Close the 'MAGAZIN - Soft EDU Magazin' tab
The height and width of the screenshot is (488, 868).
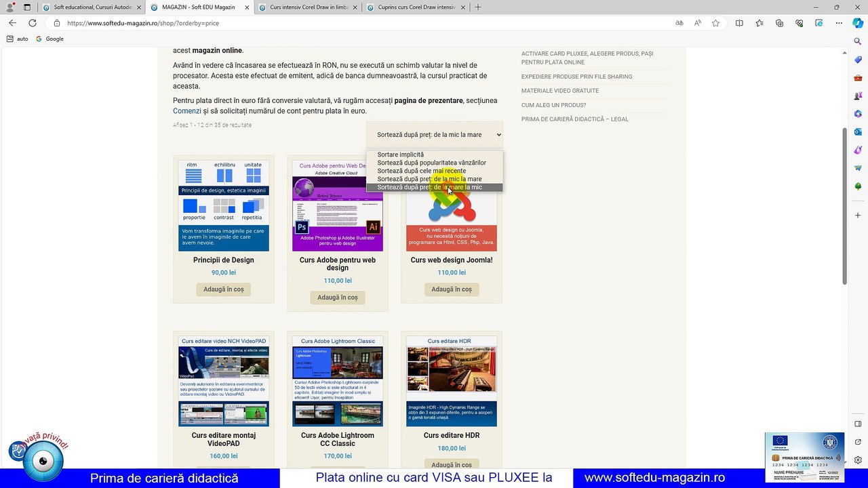pyautogui.click(x=245, y=7)
